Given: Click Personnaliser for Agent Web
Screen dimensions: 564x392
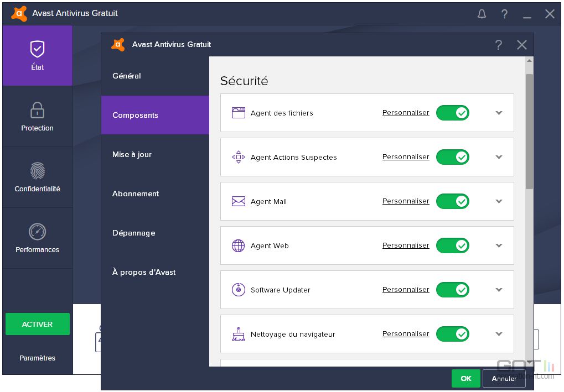Looking at the screenshot, I should pos(406,245).
